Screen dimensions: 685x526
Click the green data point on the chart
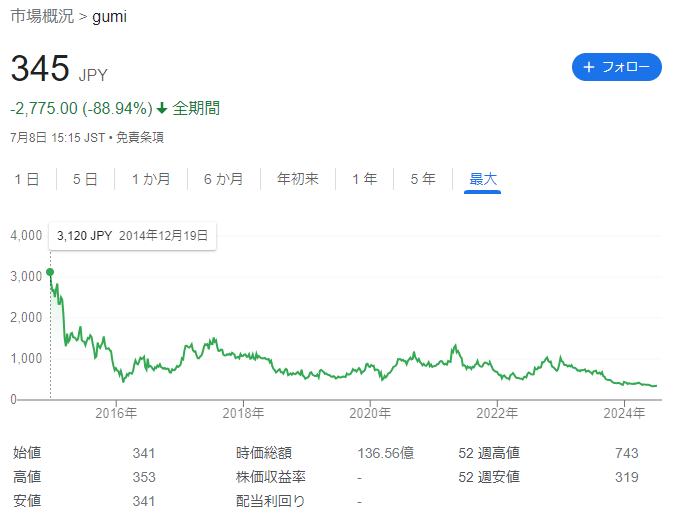tap(50, 272)
